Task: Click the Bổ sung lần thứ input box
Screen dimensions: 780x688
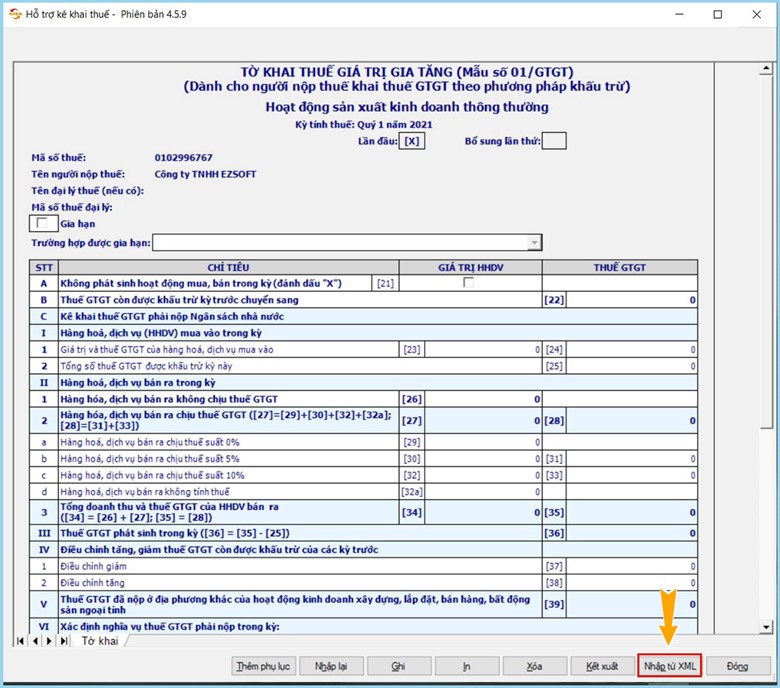Action: (554, 141)
